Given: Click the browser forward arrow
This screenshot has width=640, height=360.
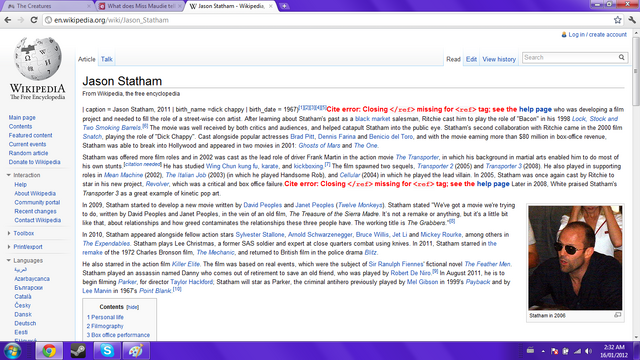Looking at the screenshot, I should [x=20, y=20].
